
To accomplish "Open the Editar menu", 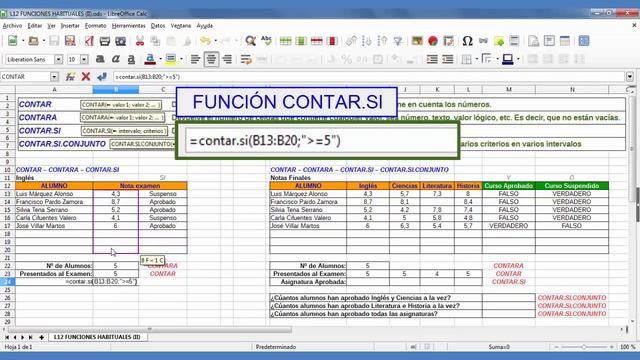I will [35, 26].
